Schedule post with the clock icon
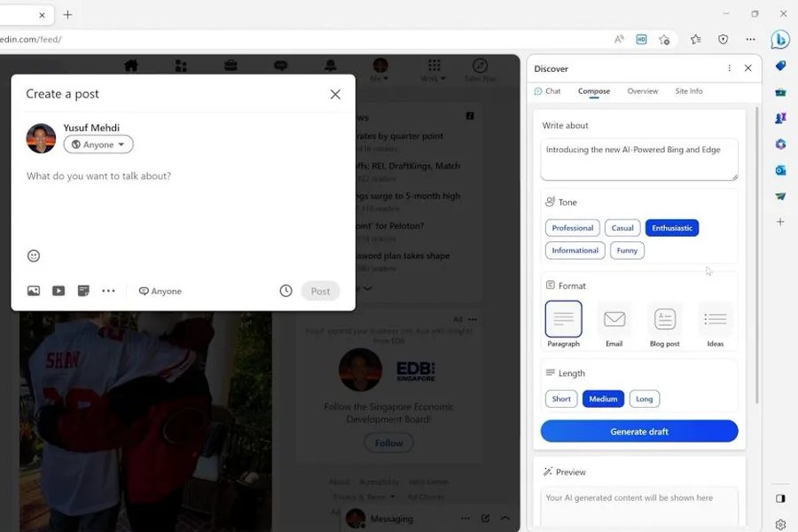 tap(286, 291)
